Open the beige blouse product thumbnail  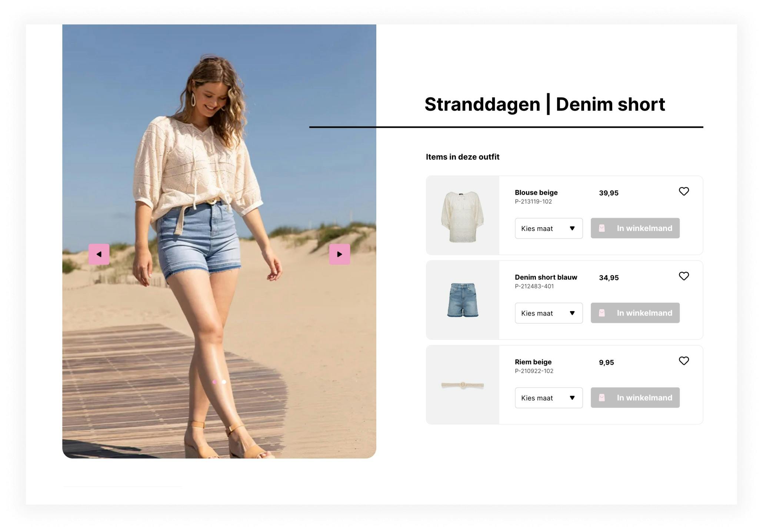[x=463, y=215]
